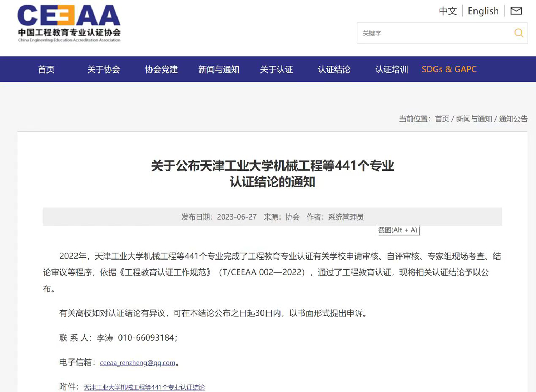Open the 441个专业认证结论 attachment link

tap(144, 387)
